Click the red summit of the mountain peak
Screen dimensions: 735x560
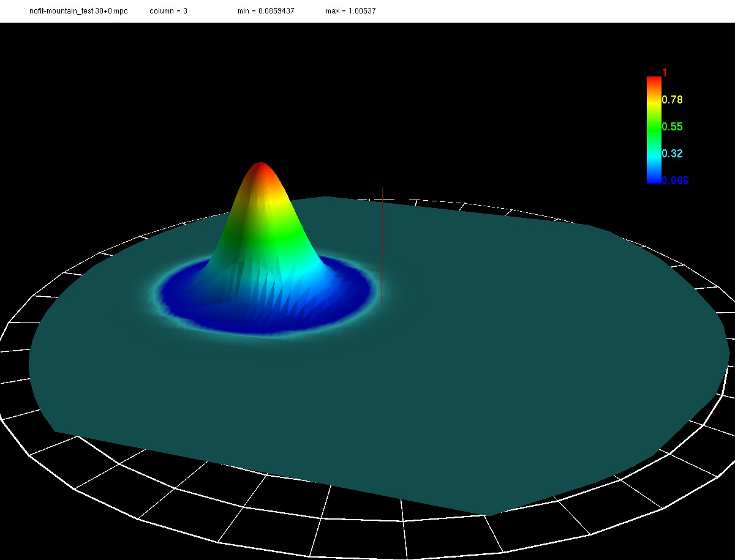(261, 167)
